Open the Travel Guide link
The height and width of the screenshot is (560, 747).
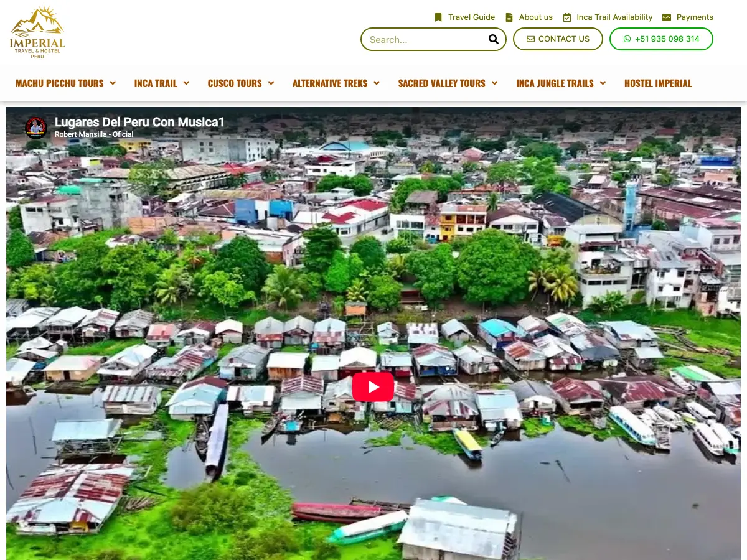[x=472, y=17]
